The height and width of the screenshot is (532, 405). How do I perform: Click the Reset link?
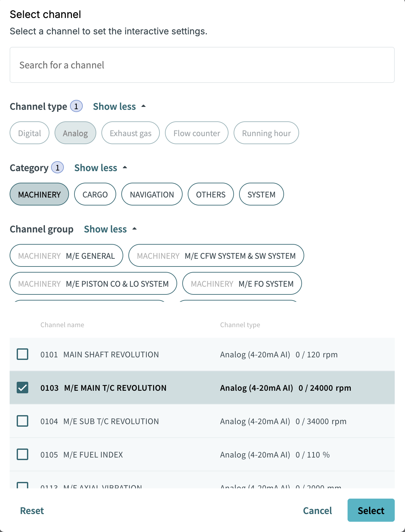click(x=32, y=510)
